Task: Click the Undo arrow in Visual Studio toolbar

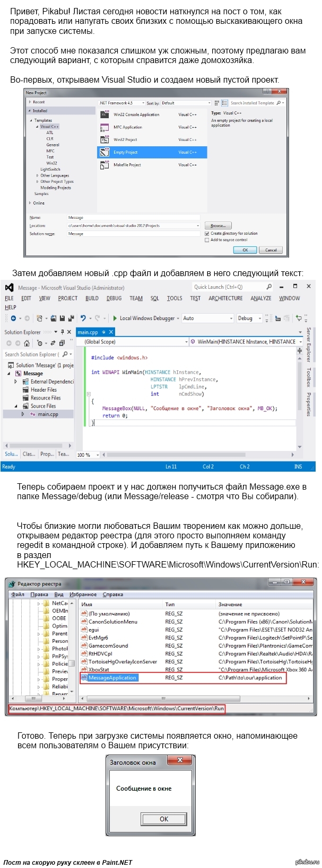Action: pyautogui.click(x=83, y=318)
